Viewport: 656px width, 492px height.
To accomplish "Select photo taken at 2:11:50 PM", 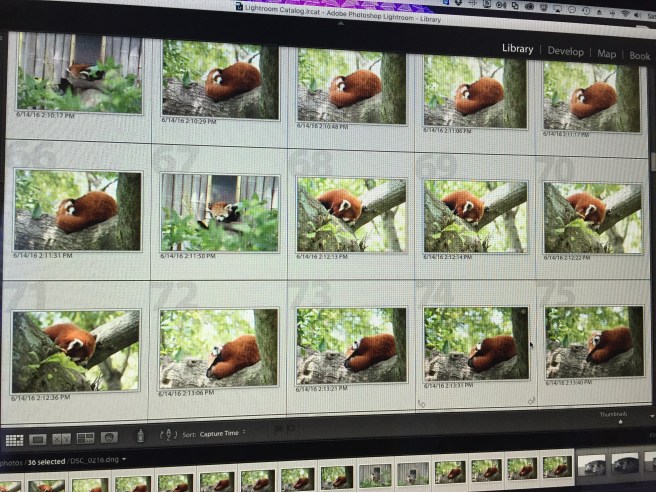I will click(x=220, y=212).
